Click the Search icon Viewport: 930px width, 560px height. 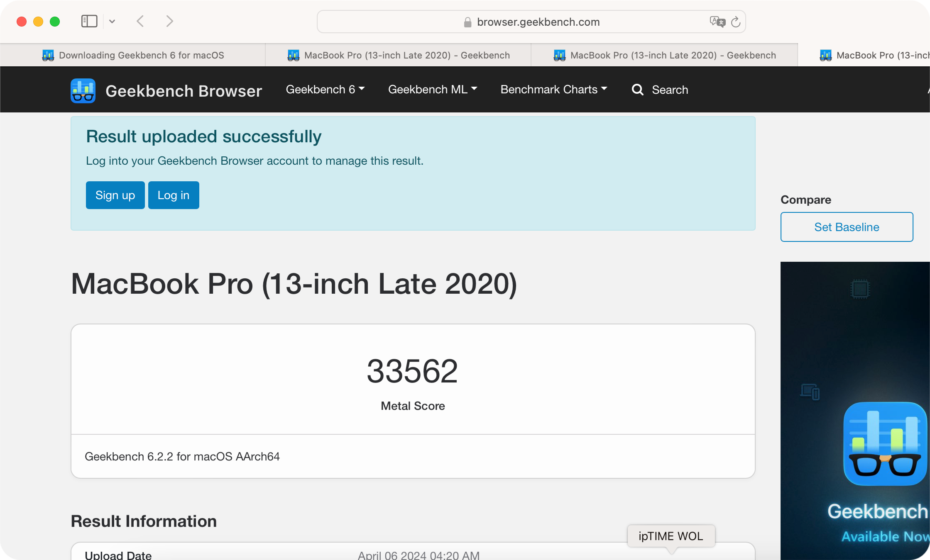tap(636, 90)
